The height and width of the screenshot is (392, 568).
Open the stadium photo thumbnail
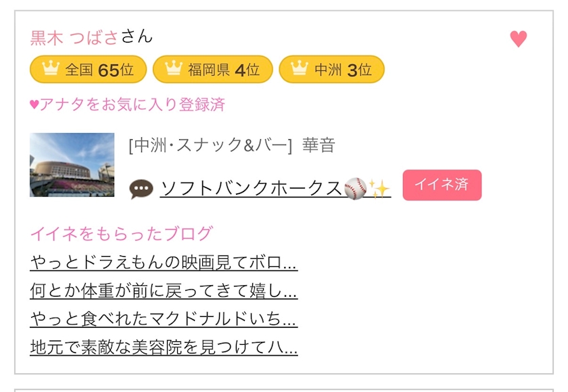[x=72, y=165]
